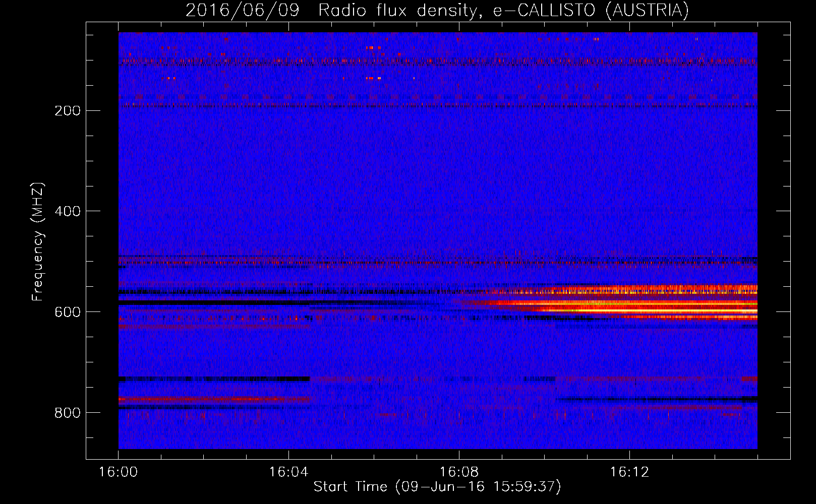Screen dimensions: 816x504
Task: Click the '600' frequency tick label
Action: 68,312
